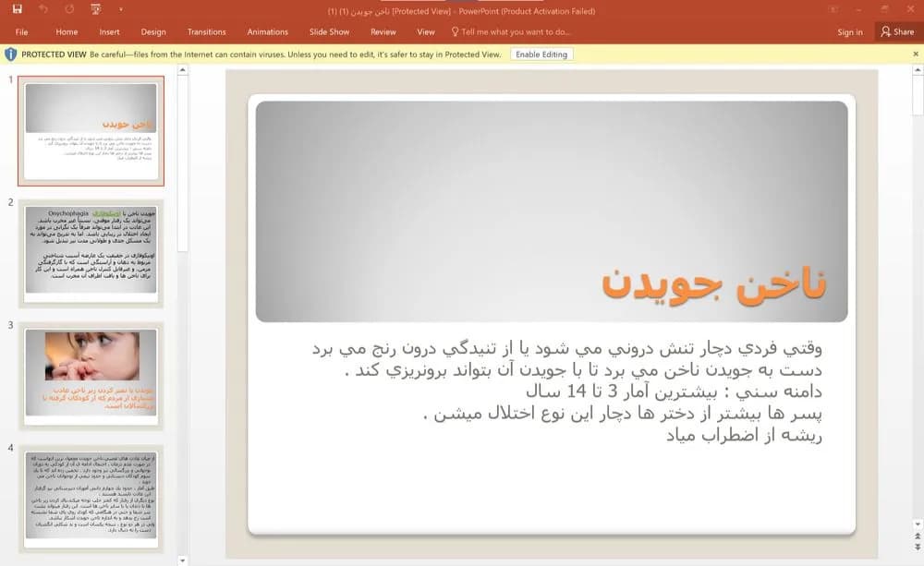Open the Design tab
The image size is (924, 566).
pyautogui.click(x=153, y=31)
